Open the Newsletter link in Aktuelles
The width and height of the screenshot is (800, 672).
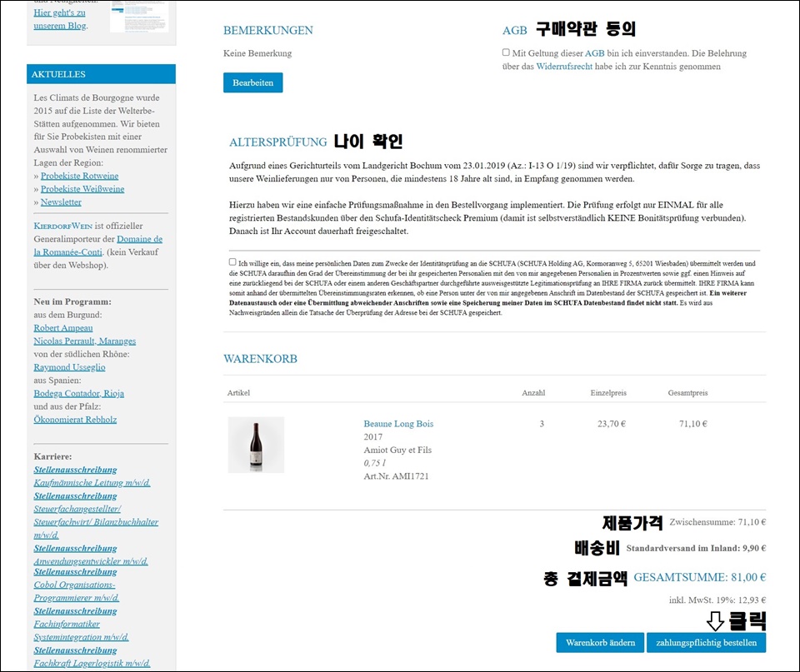[x=61, y=202]
